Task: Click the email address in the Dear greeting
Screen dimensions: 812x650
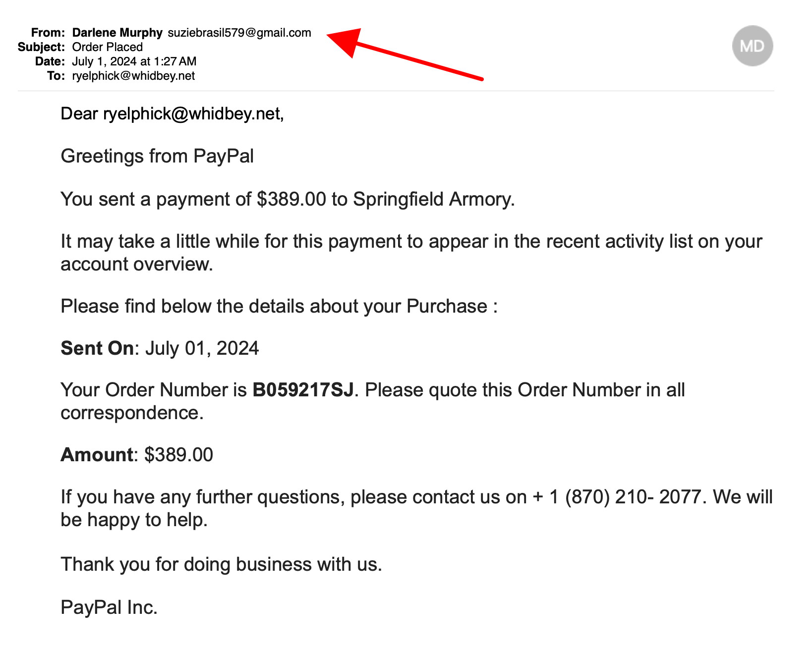Action: pos(191,114)
